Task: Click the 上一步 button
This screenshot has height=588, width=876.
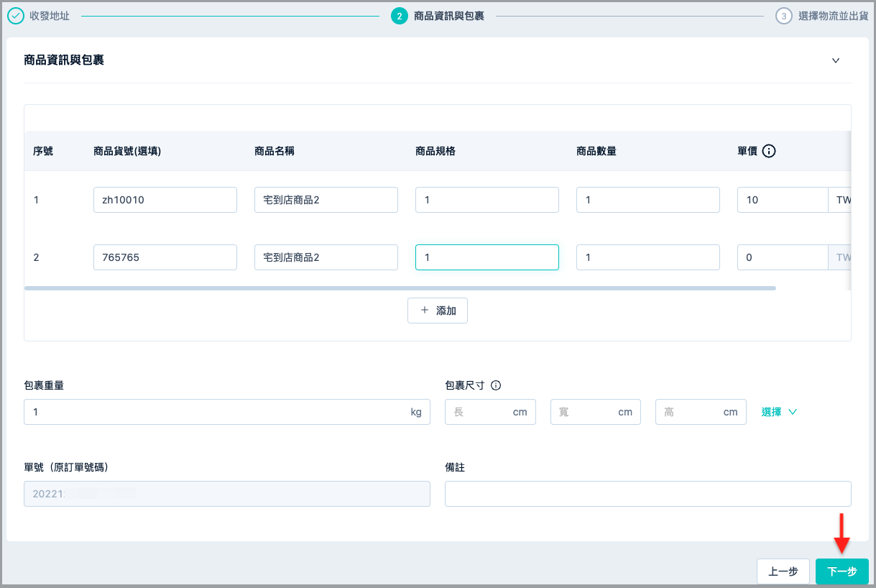Action: 783,571
